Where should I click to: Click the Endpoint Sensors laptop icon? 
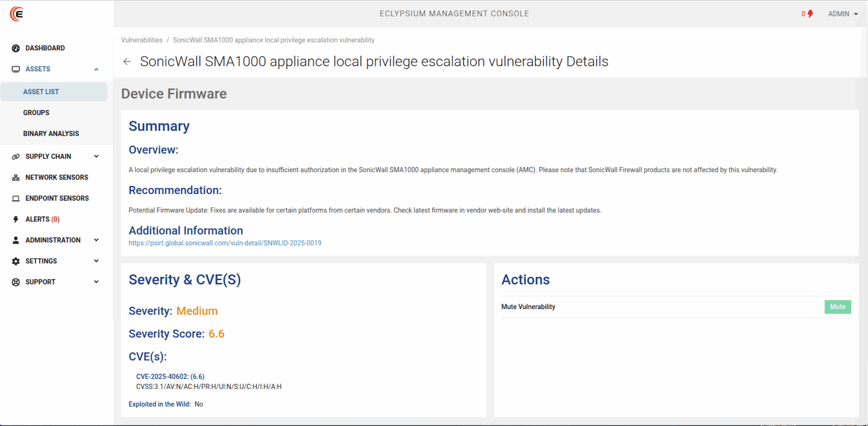[16, 198]
